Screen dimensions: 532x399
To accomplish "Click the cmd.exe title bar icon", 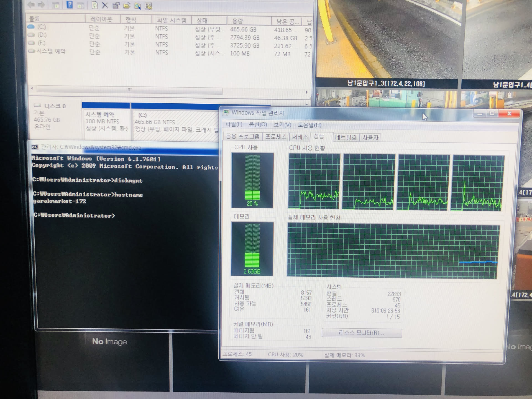I will [x=35, y=147].
